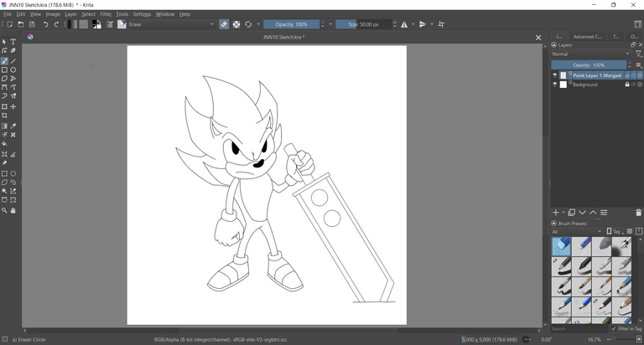Open the reload brush preset options arrow
The image size is (644, 345).
(x=258, y=24)
